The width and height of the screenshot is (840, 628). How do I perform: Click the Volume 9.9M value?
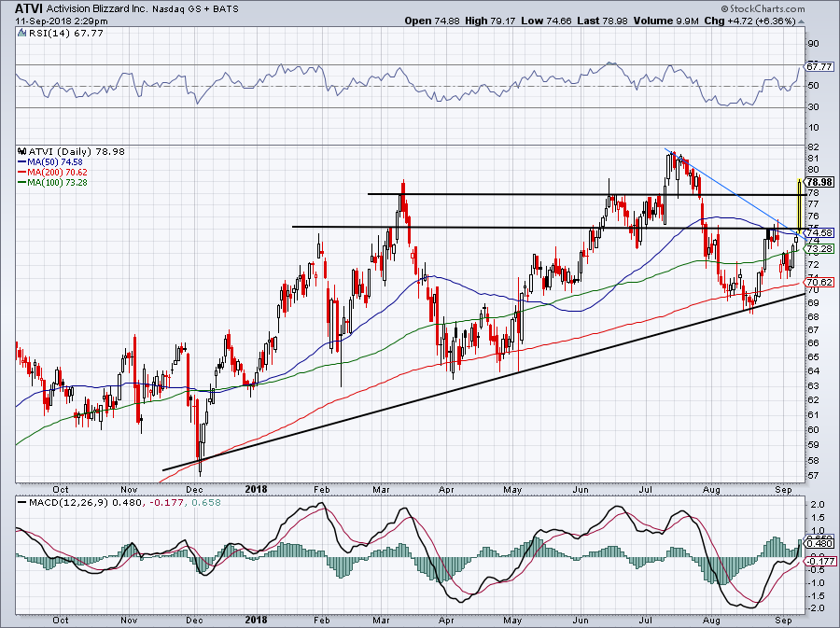665,21
